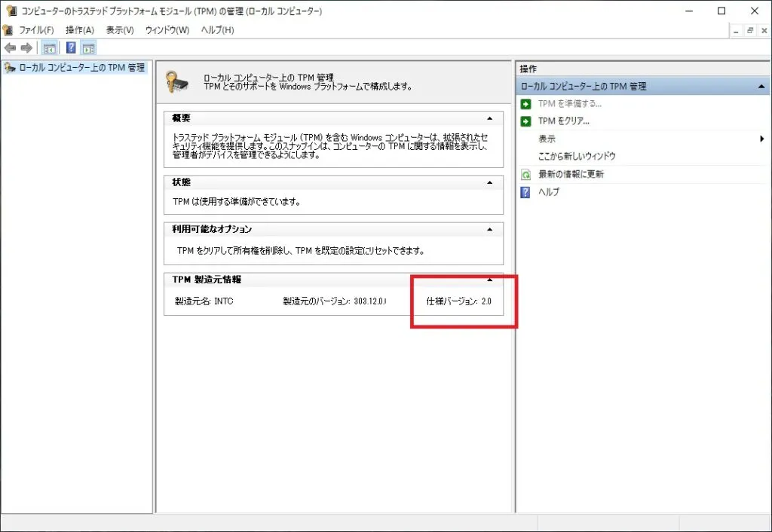772x532 pixels.
Task: Collapse the actions group header arrow
Action: point(761,87)
